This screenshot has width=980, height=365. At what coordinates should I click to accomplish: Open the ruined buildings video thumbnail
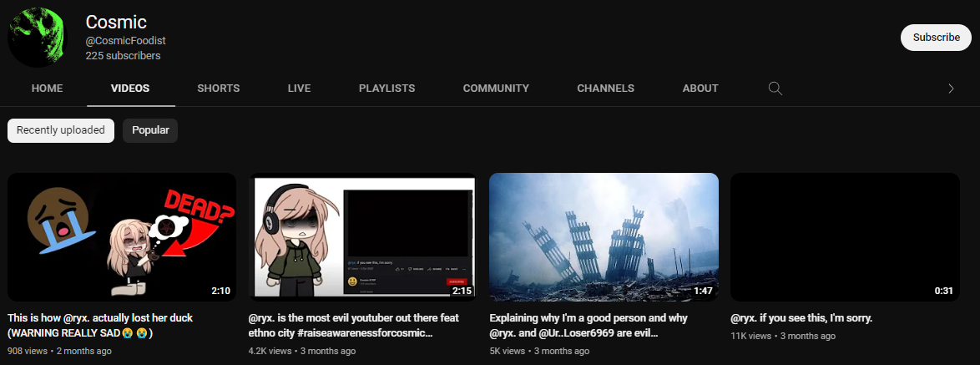coord(604,236)
